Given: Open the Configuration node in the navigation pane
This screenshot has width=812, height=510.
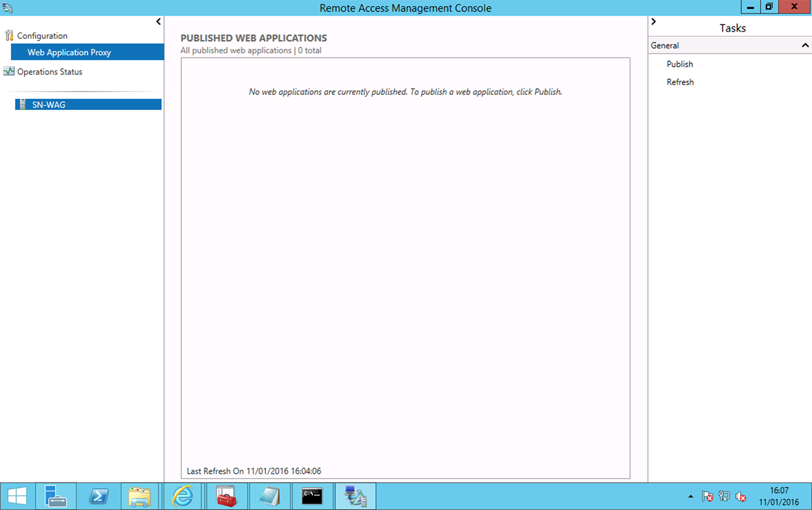Looking at the screenshot, I should click(42, 36).
